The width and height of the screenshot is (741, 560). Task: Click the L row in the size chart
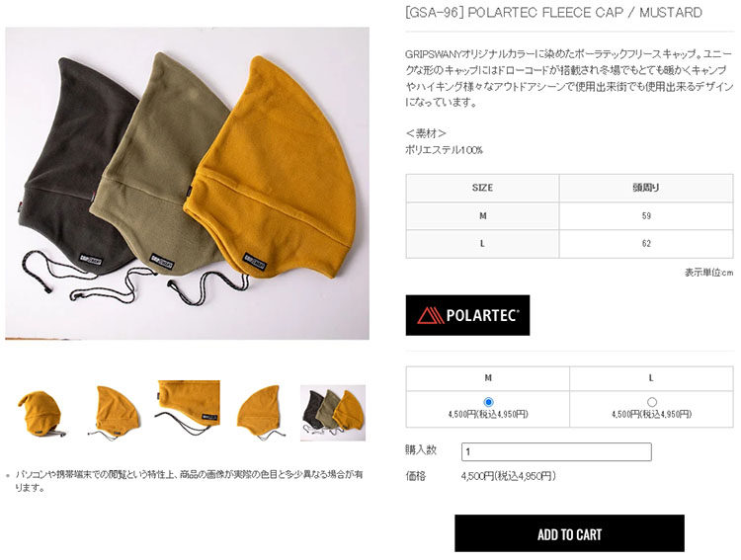coord(569,244)
